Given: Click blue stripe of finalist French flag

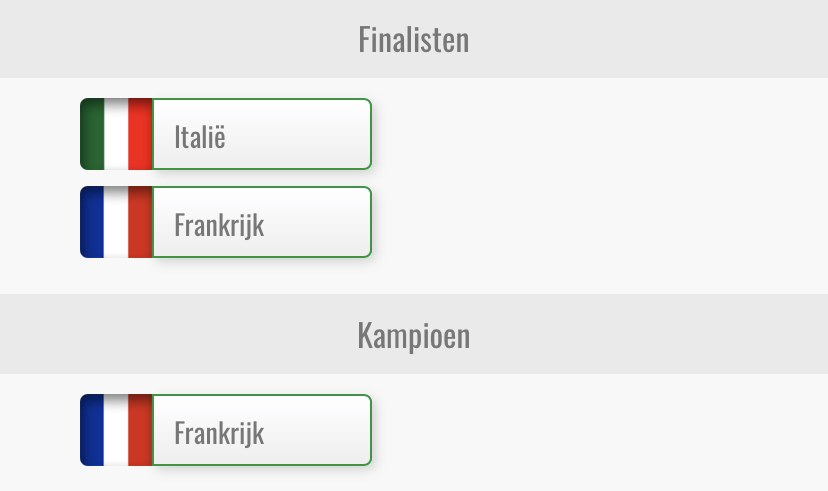Looking at the screenshot, I should point(92,222).
